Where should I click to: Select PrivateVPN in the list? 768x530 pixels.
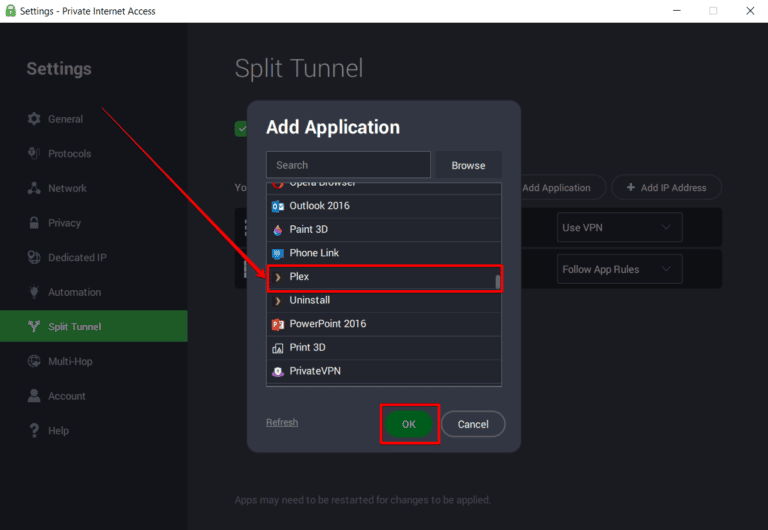pos(384,371)
